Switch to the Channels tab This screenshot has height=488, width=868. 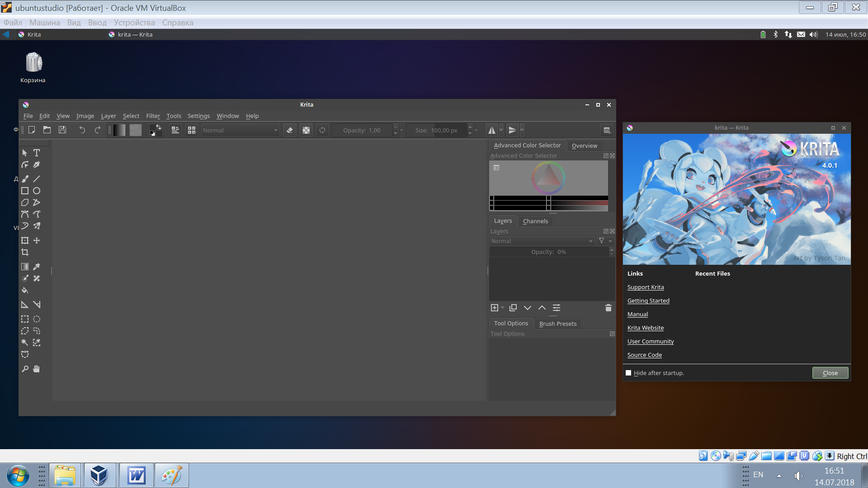tap(535, 221)
